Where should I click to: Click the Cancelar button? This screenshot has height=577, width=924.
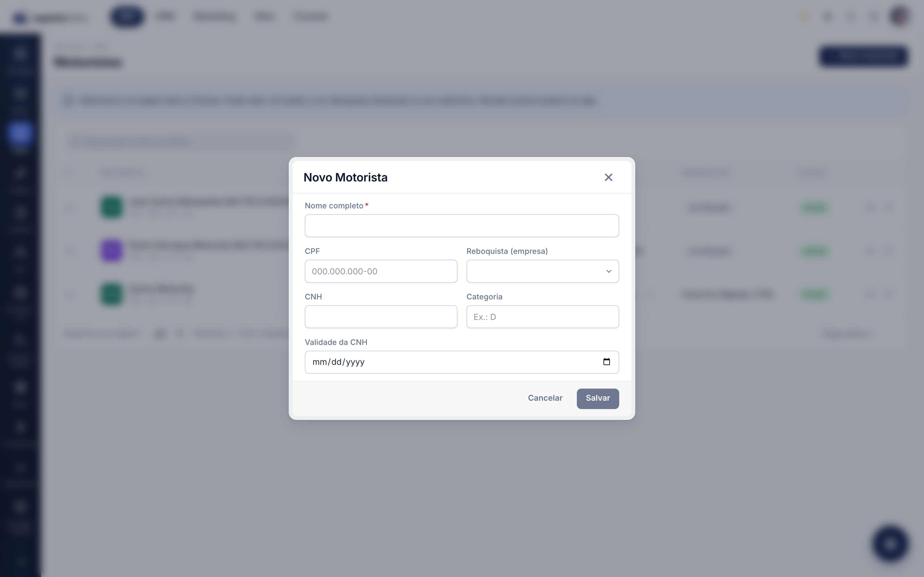[x=545, y=398]
